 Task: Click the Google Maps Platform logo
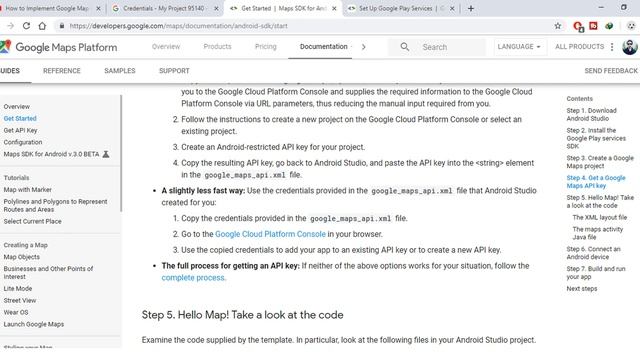[59, 47]
